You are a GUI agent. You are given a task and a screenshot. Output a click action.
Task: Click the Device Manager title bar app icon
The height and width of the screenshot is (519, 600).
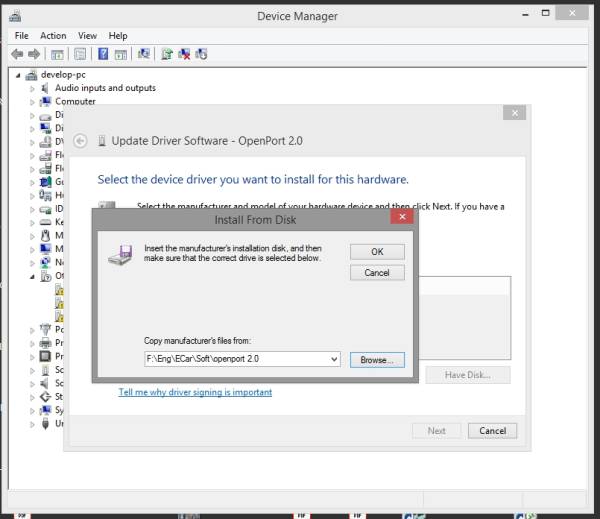[x=15, y=16]
